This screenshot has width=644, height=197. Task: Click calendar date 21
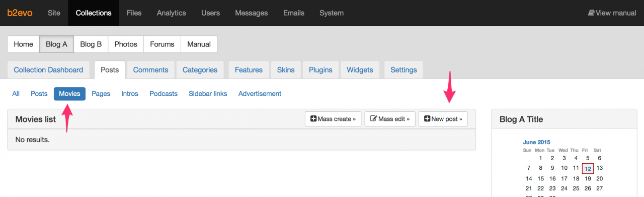[529, 188]
